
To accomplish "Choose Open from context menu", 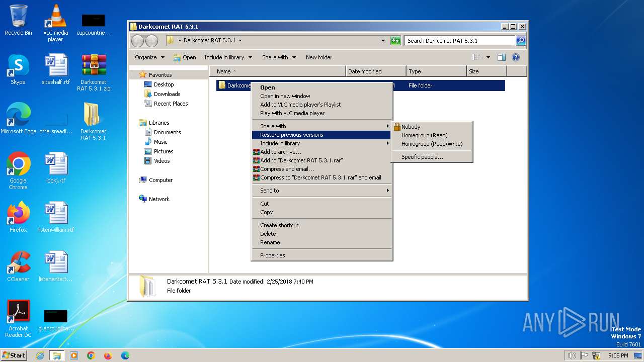I will pos(321,87).
